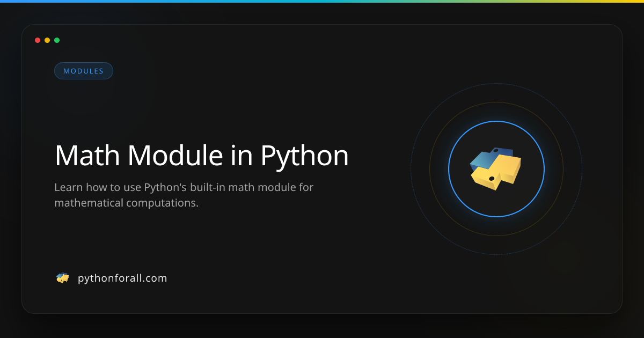This screenshot has width=644, height=338.
Task: Click the large Python logo in circle
Action: (x=496, y=169)
